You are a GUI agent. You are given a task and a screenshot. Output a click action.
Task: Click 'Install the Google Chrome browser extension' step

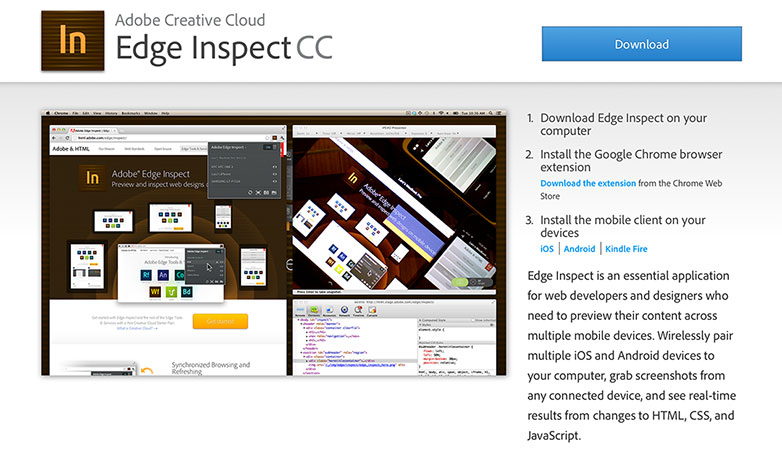click(631, 161)
